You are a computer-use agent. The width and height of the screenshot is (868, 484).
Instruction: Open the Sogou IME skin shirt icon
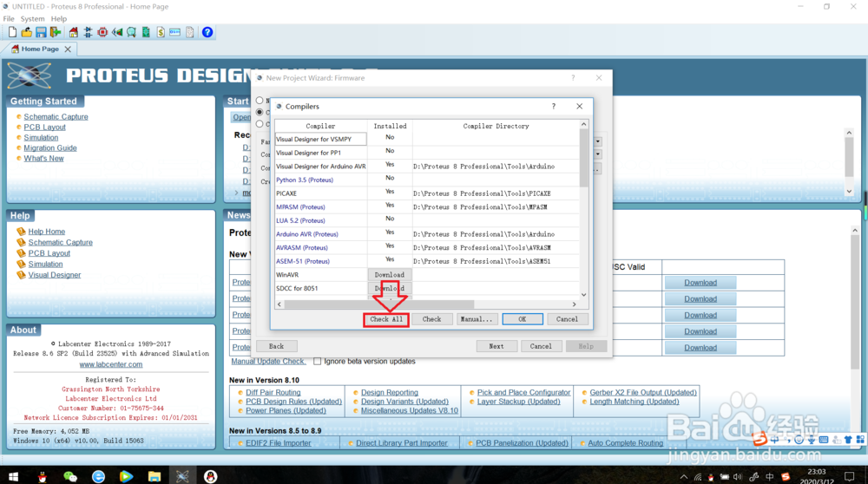click(x=847, y=441)
